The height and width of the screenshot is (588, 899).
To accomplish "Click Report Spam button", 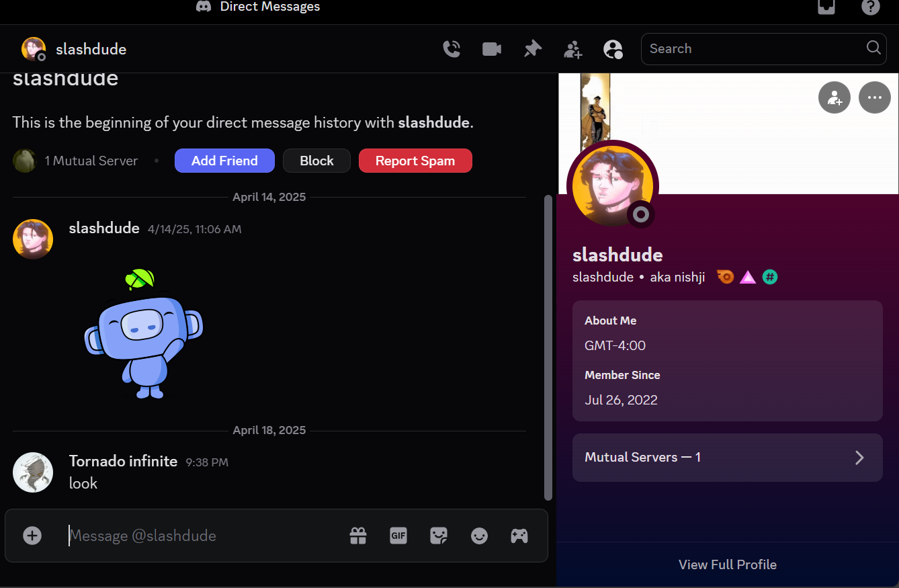I will point(415,161).
